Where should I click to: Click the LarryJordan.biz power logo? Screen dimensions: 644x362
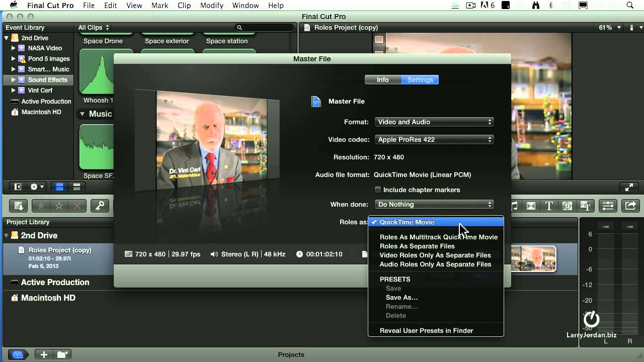point(592,319)
